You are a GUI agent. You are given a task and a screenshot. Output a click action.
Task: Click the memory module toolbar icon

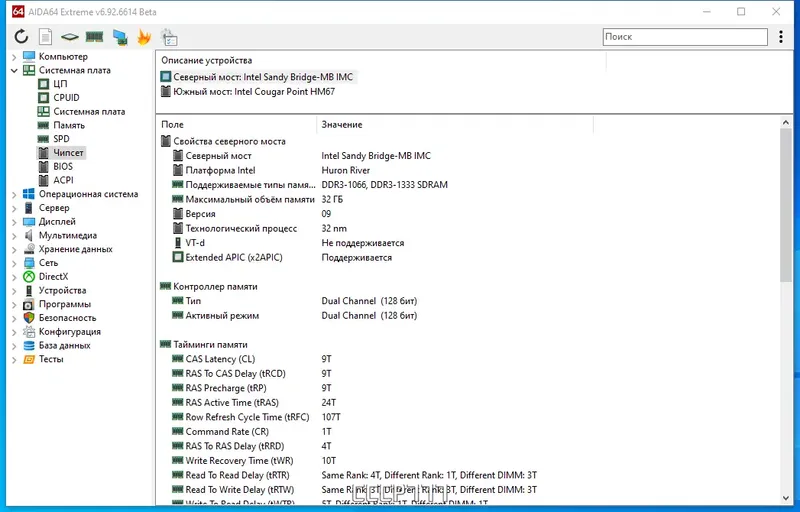pos(94,36)
